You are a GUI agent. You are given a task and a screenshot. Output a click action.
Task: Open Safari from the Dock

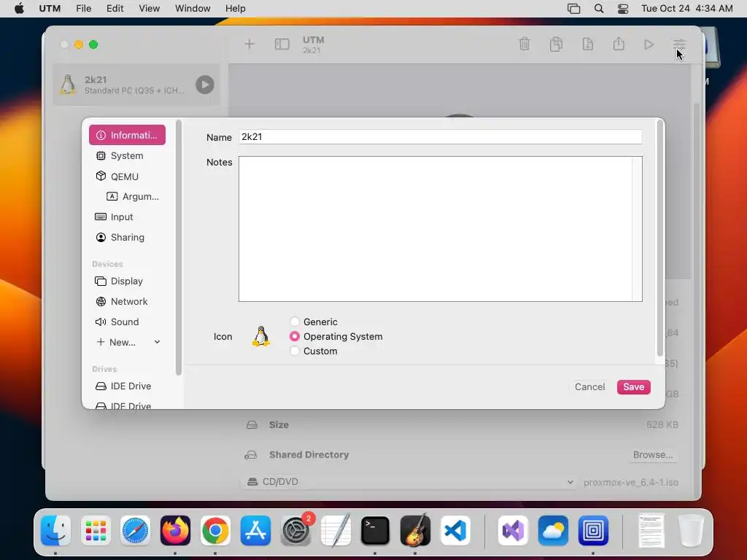click(135, 531)
